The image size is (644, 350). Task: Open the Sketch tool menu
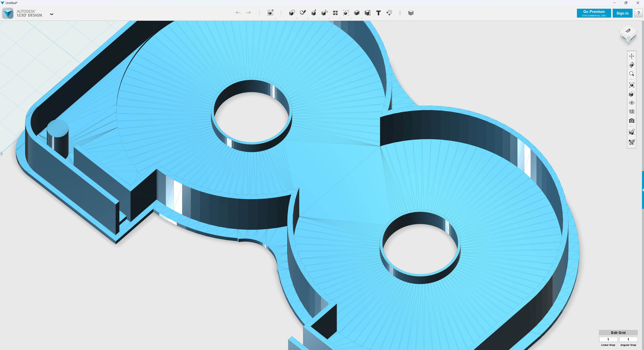pos(303,13)
